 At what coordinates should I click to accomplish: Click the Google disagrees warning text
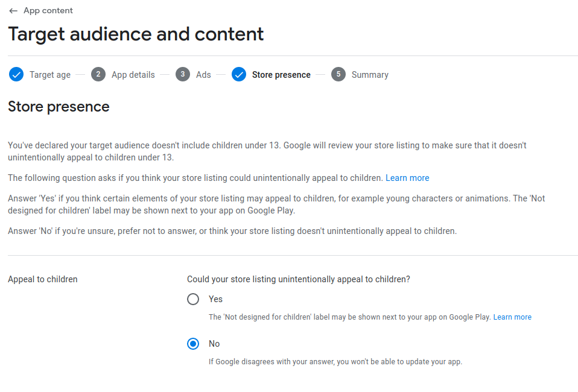[335, 362]
